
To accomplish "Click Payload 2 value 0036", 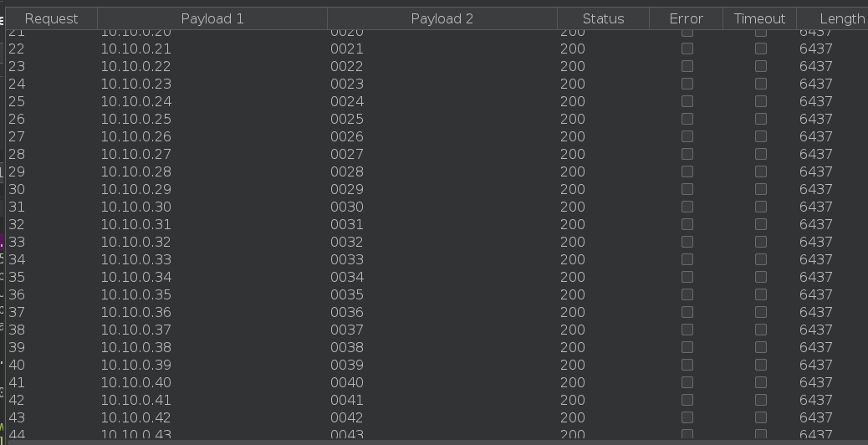I will tap(346, 312).
